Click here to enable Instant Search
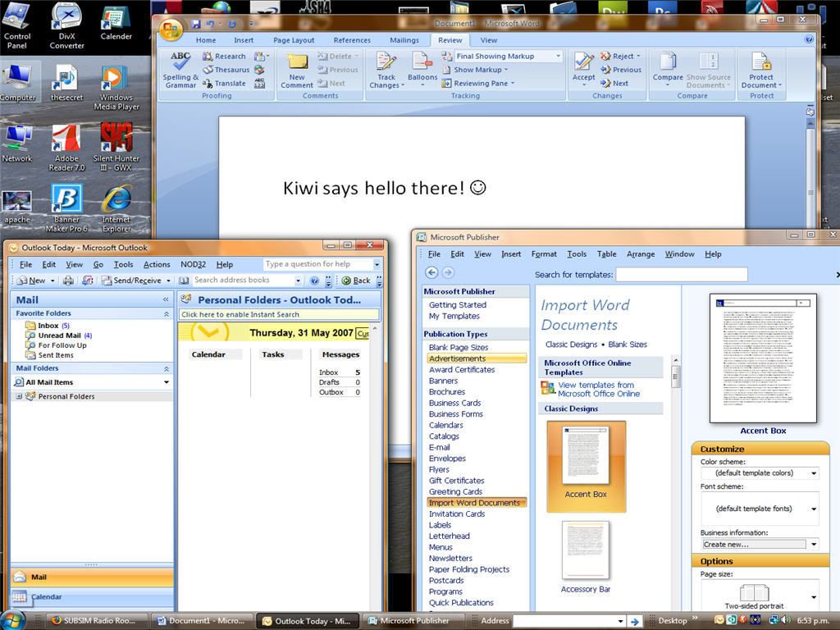This screenshot has height=630, width=840. pos(279,314)
